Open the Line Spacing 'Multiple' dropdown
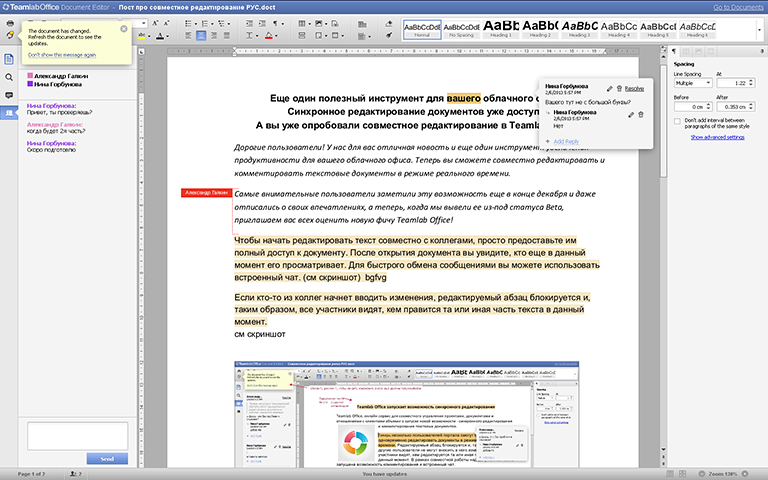 (x=693, y=83)
